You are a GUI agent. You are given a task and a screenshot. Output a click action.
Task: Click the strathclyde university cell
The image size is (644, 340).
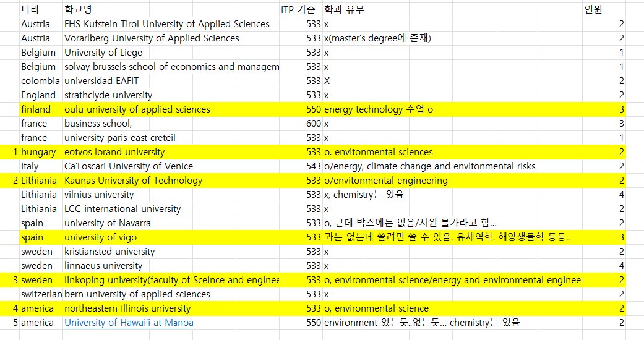[108, 95]
